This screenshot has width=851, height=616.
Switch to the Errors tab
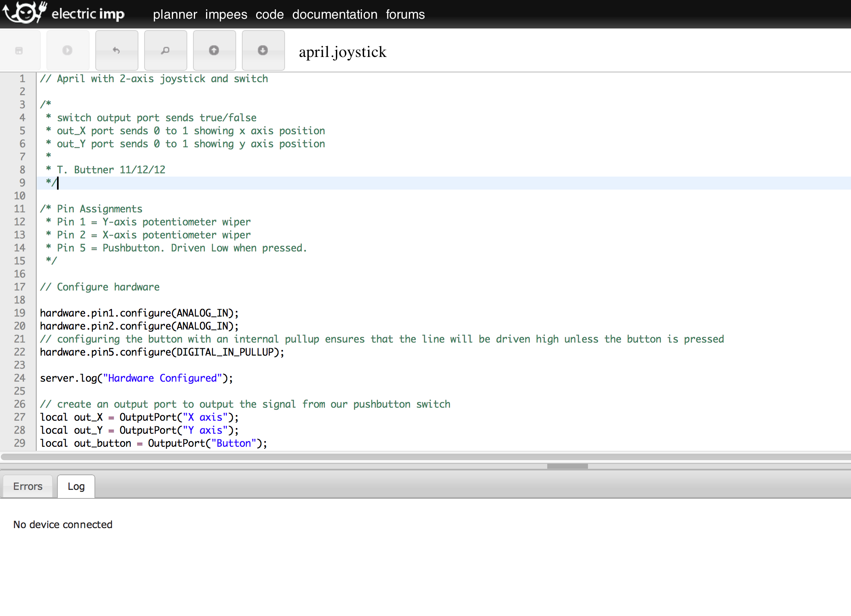28,486
